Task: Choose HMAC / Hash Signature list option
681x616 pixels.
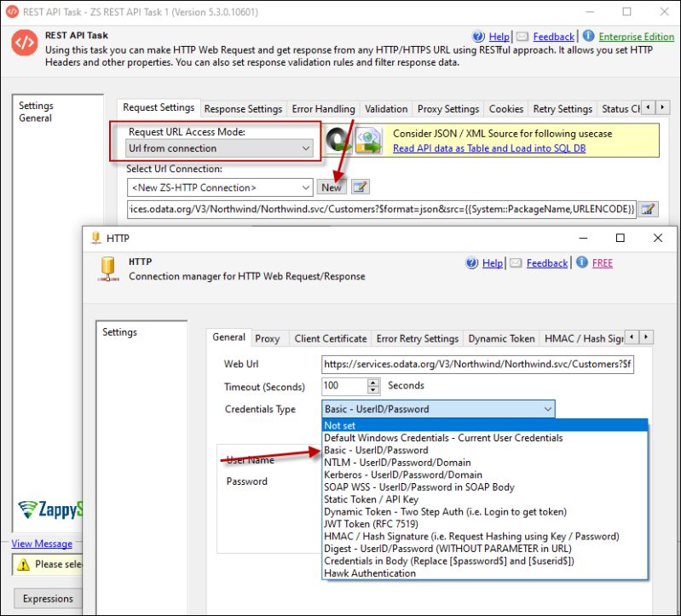Action: click(485, 536)
